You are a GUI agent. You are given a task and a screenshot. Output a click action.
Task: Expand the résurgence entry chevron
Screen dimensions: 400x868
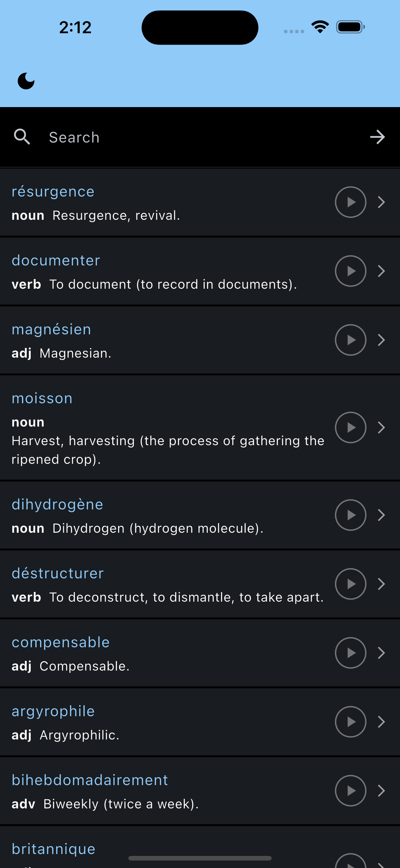pos(381,202)
